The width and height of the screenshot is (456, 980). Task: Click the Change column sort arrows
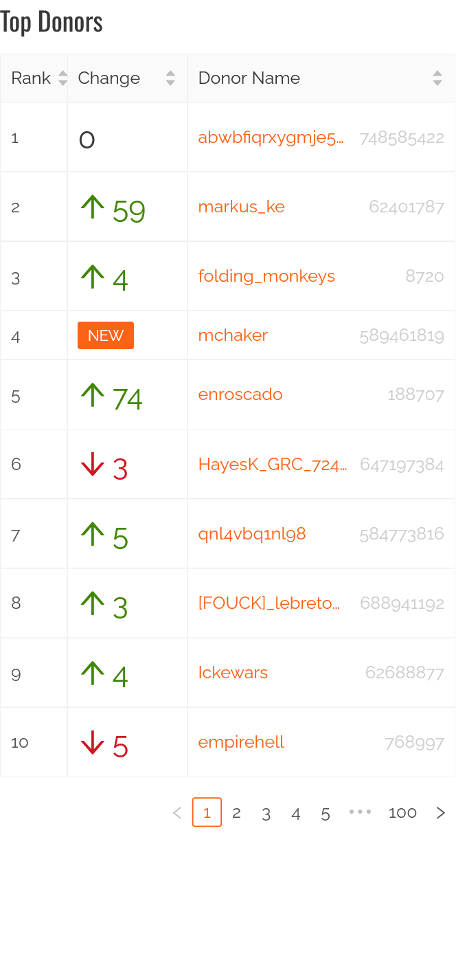[x=170, y=78]
